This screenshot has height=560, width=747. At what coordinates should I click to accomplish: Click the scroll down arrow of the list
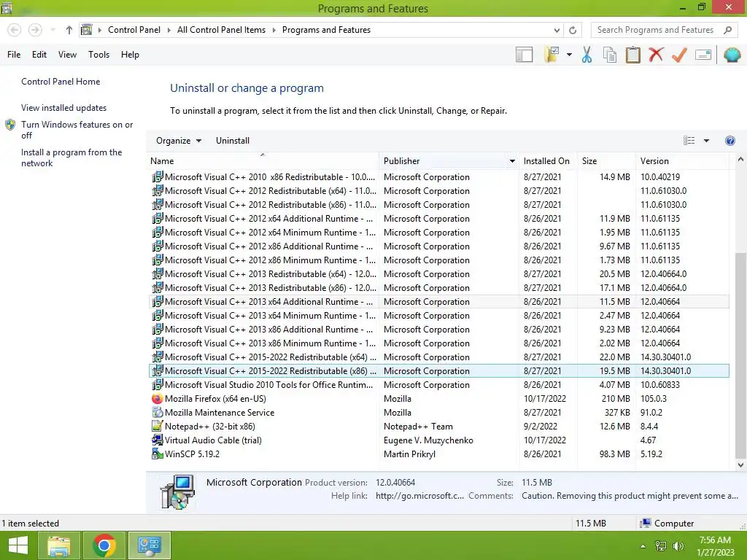click(740, 464)
